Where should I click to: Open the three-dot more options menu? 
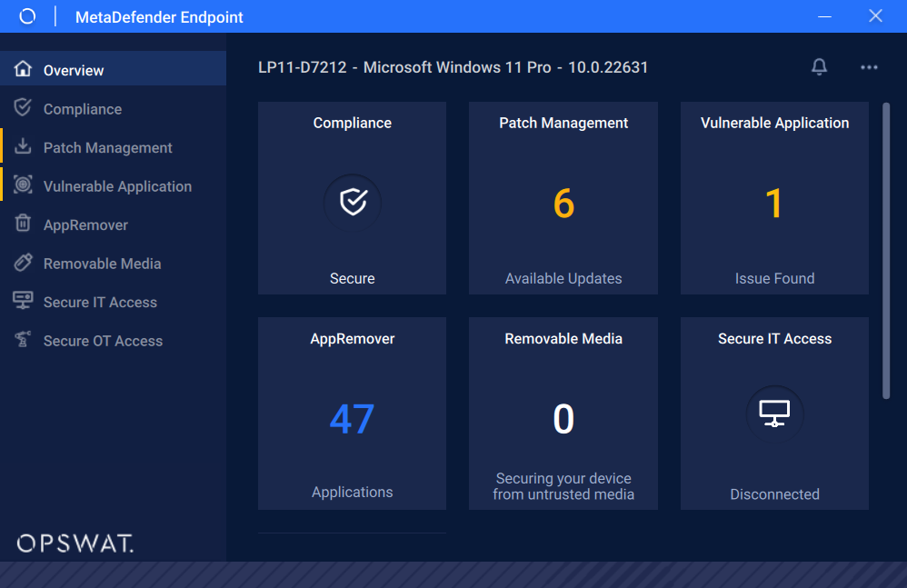tap(869, 67)
